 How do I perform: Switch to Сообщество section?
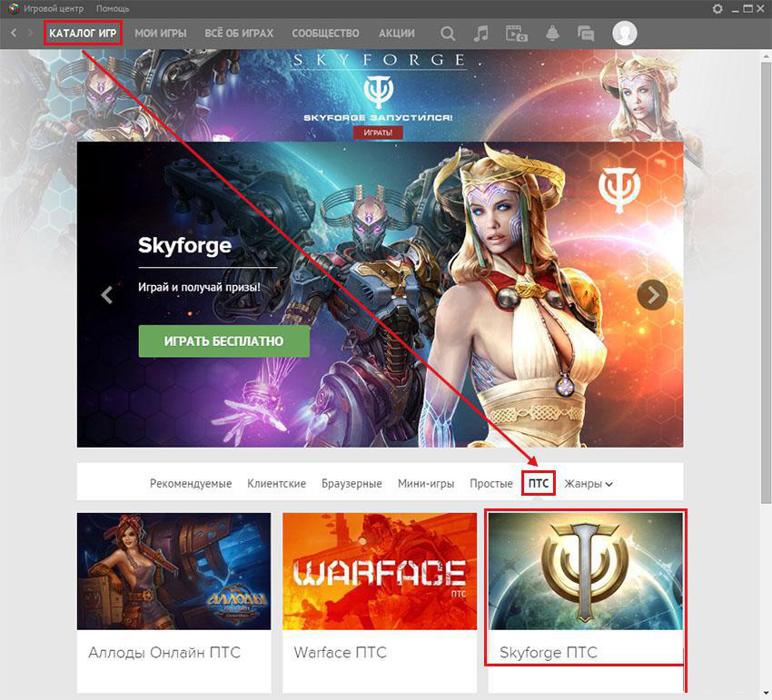click(x=325, y=34)
